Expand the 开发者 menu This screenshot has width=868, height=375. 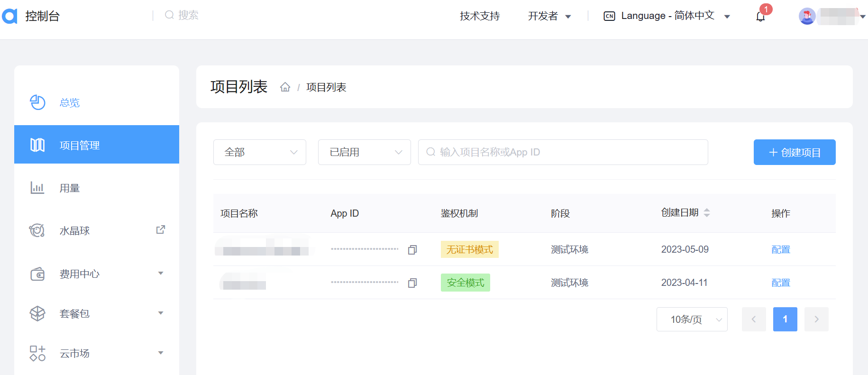(x=549, y=16)
